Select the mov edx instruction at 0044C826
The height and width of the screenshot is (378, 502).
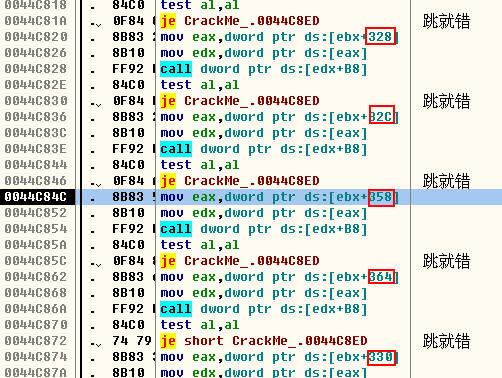(263, 53)
